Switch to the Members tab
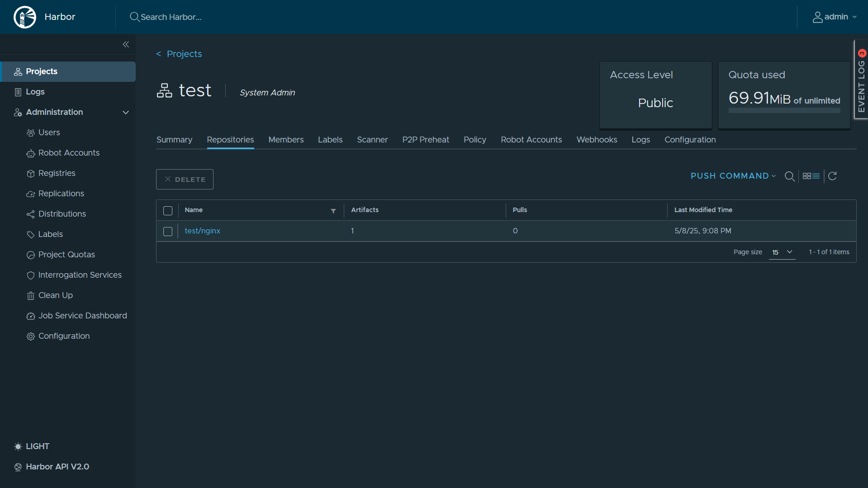 pos(286,140)
